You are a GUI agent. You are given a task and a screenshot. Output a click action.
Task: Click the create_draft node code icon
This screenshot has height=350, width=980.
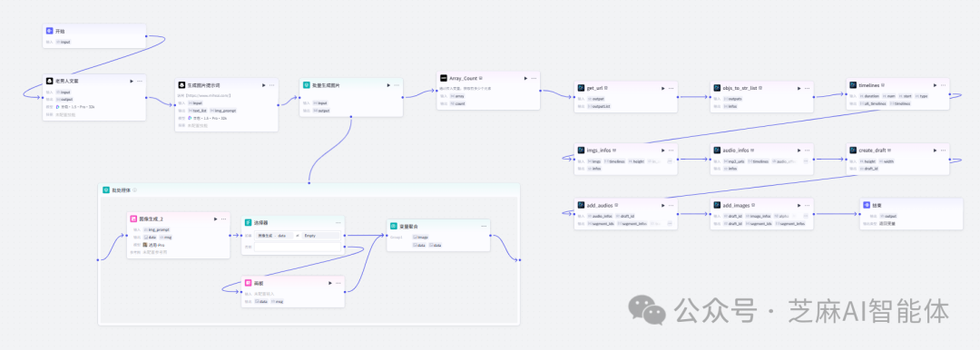tap(853, 150)
